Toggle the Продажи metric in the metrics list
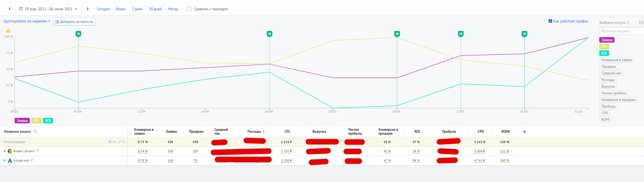644x182 pixels. point(608,66)
